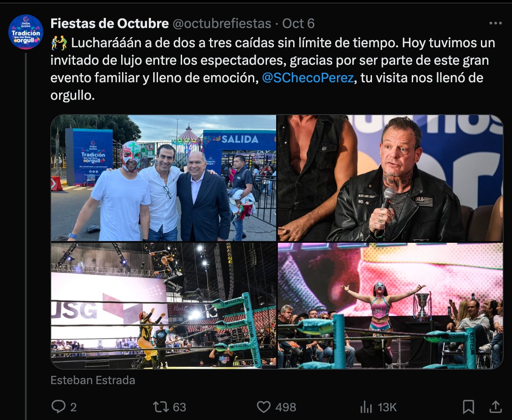
Task: Open the @SChecoPerez mention
Action: [307, 78]
